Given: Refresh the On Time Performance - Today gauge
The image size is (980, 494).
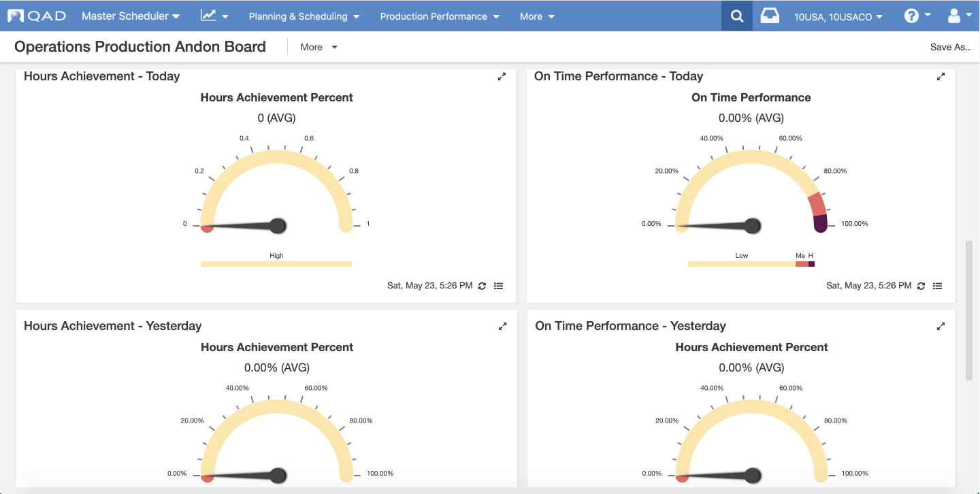Looking at the screenshot, I should click(921, 286).
